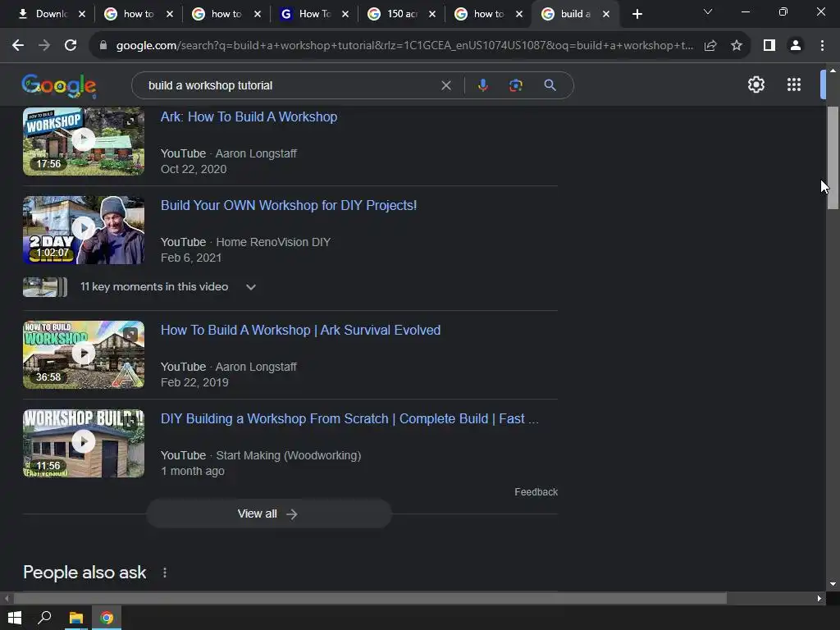840x630 pixels.
Task: Play the 11:56 Workshop Build thumbnail
Action: [84, 443]
